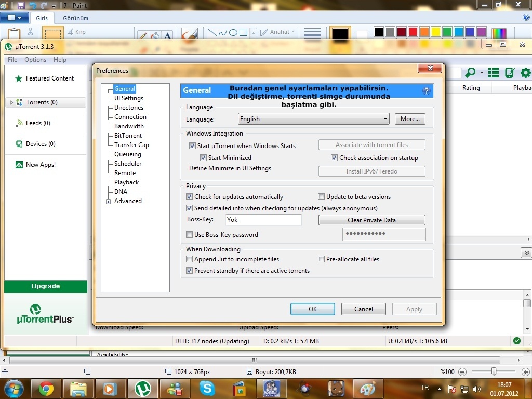
Task: Check Pre-allocate all files
Action: (321, 259)
